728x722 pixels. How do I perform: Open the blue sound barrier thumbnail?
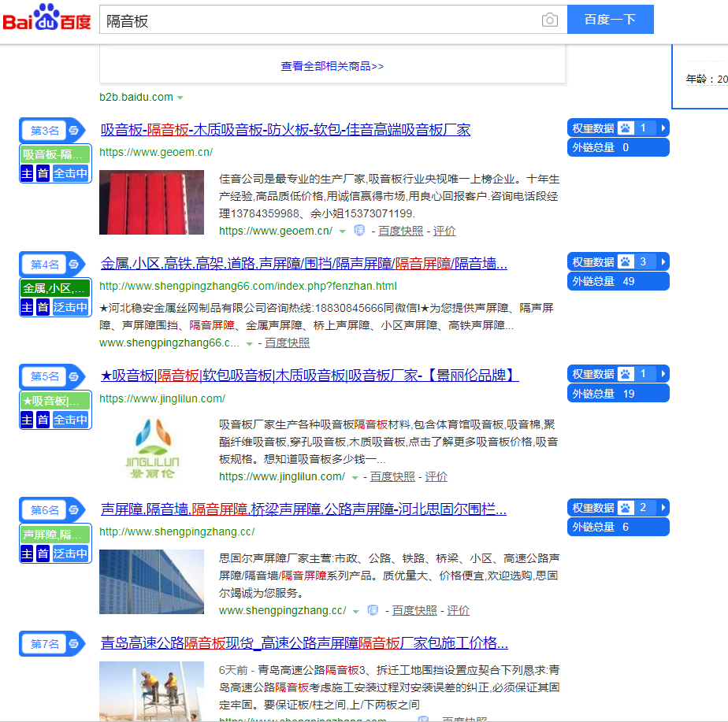point(151,582)
